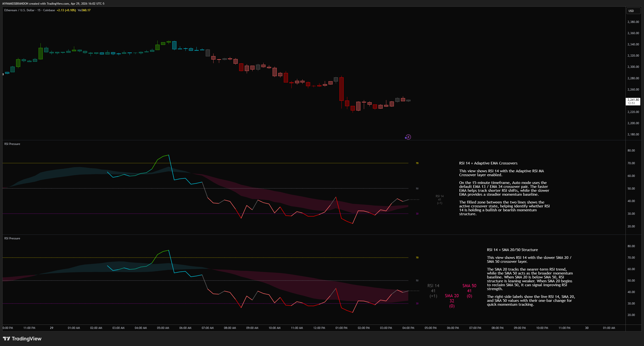Click the purple 30 level label in SMA pane
The width and height of the screenshot is (644, 346).
point(417,304)
